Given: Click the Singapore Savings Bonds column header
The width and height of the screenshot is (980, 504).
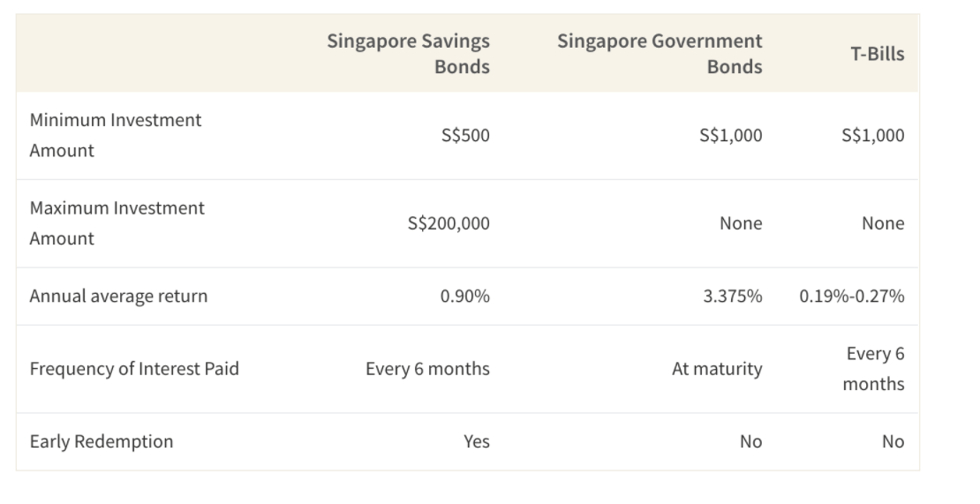Looking at the screenshot, I should point(408,54).
